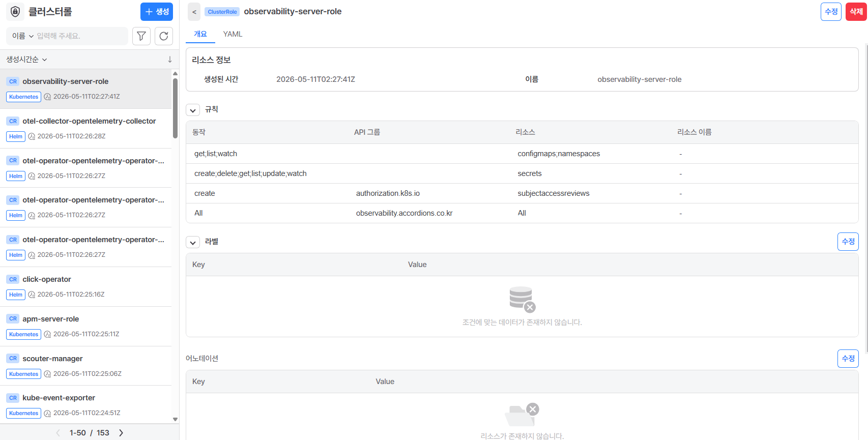
Task: Open the 생성시간순 sort dropdown
Action: pos(26,60)
